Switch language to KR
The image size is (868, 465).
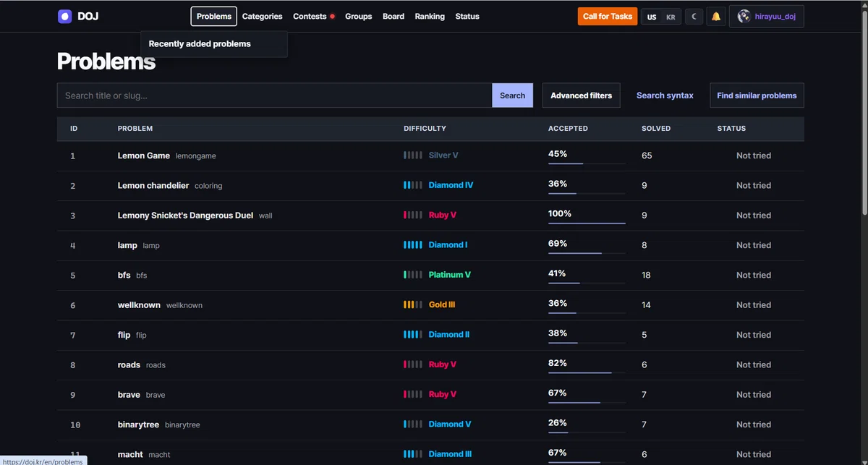point(671,17)
